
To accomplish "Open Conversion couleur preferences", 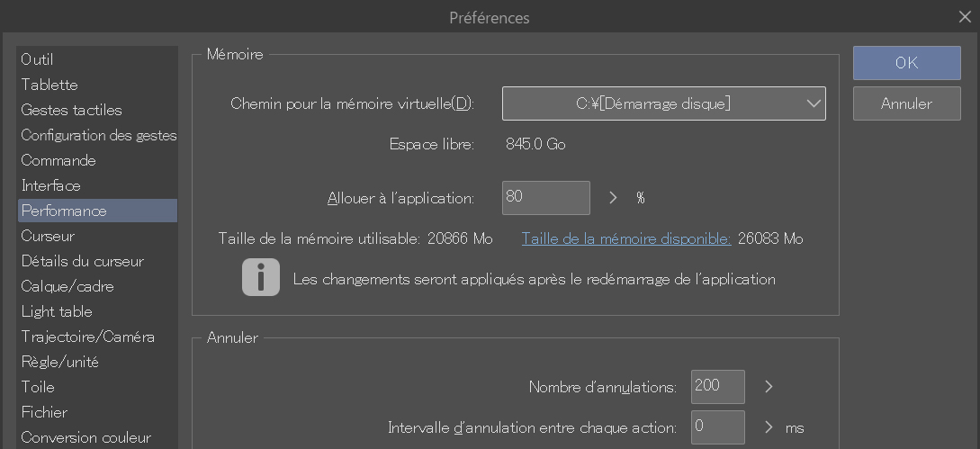I will 85,437.
